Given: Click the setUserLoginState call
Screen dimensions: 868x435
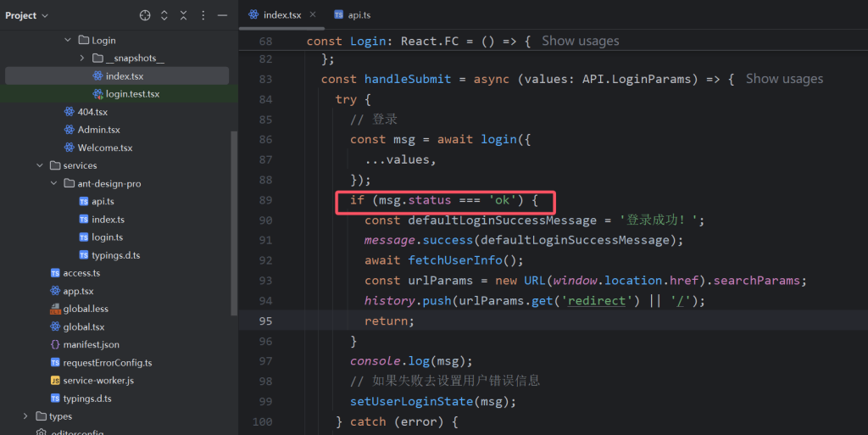Looking at the screenshot, I should point(411,402).
